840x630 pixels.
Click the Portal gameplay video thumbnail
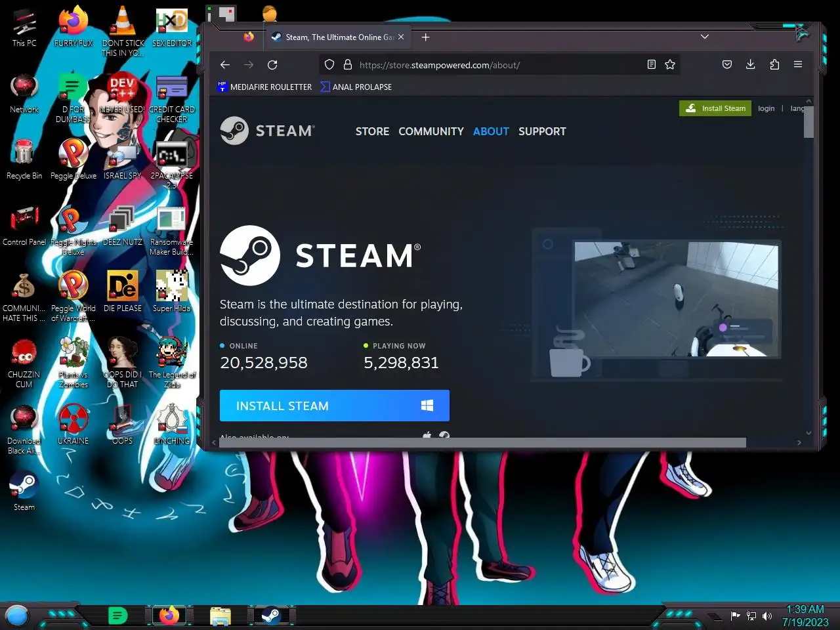point(676,299)
